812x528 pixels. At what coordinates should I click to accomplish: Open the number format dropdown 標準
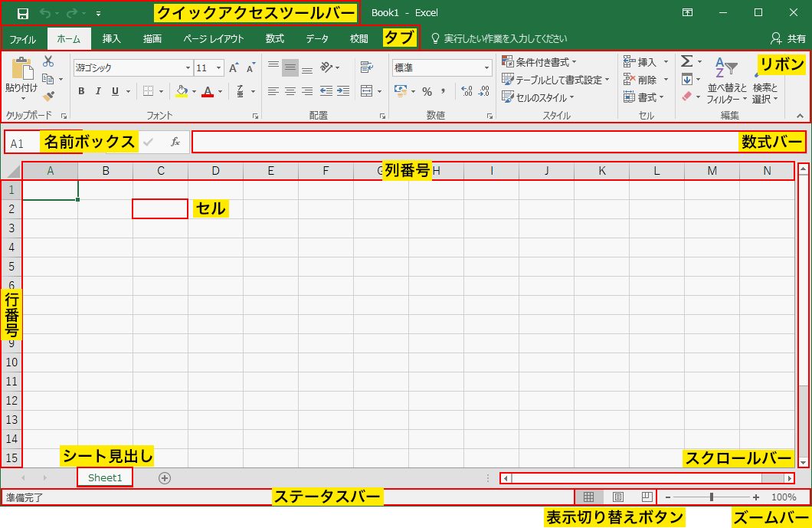[x=442, y=68]
